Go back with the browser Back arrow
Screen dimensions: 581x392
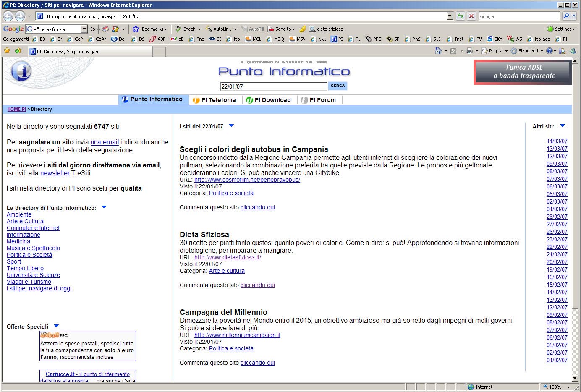pos(8,16)
